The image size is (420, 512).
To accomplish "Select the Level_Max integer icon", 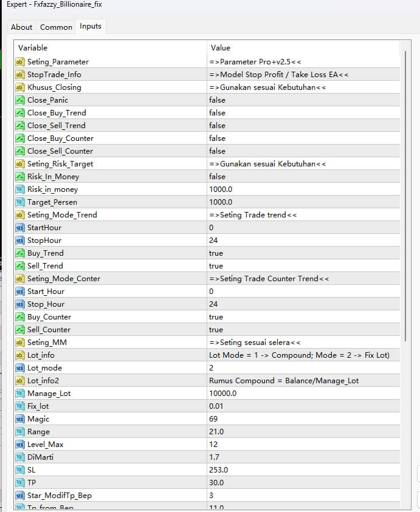I will point(19,445).
